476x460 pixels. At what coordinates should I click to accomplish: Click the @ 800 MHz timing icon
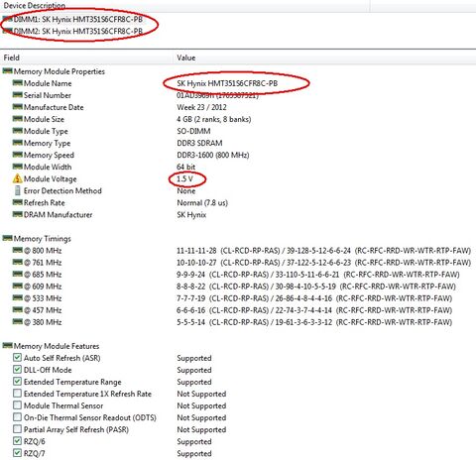click(18, 250)
